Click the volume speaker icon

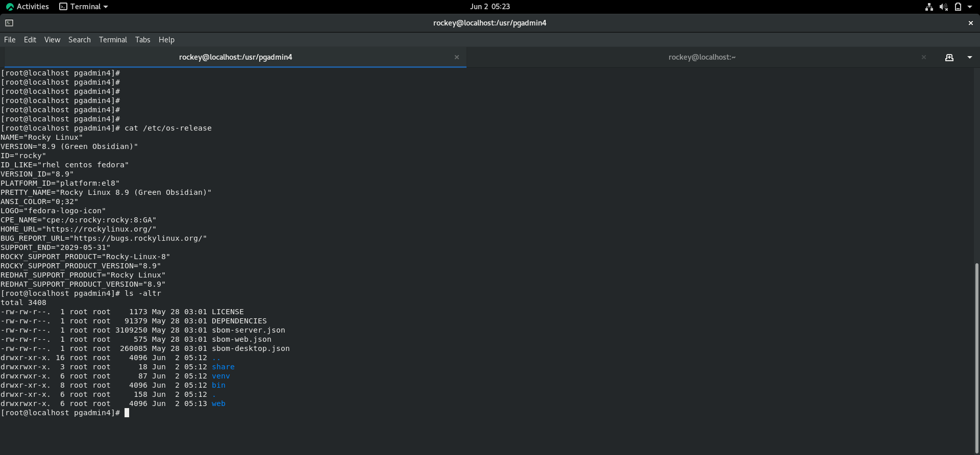coord(943,7)
